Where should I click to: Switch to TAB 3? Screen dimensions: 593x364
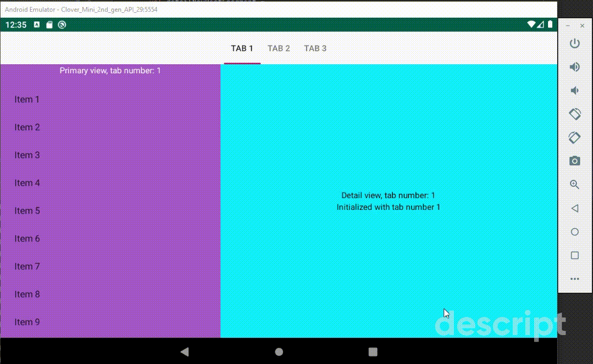(315, 48)
